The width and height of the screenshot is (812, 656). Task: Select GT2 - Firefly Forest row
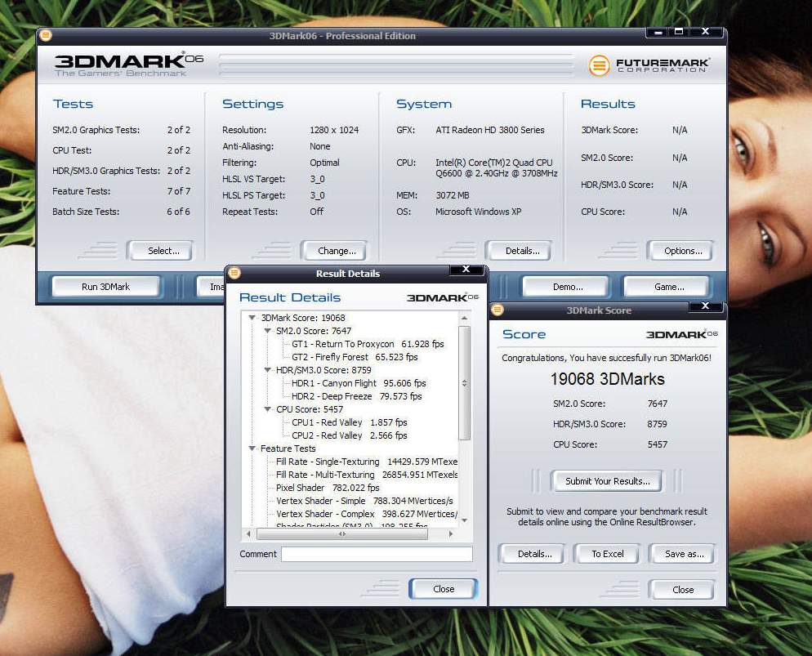tap(355, 357)
